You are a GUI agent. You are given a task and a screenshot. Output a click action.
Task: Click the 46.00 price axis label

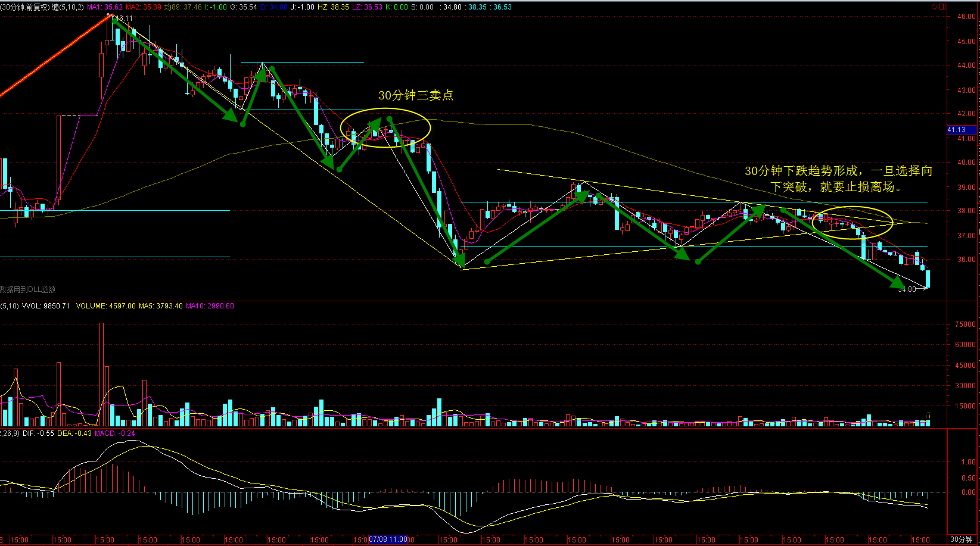coord(966,17)
